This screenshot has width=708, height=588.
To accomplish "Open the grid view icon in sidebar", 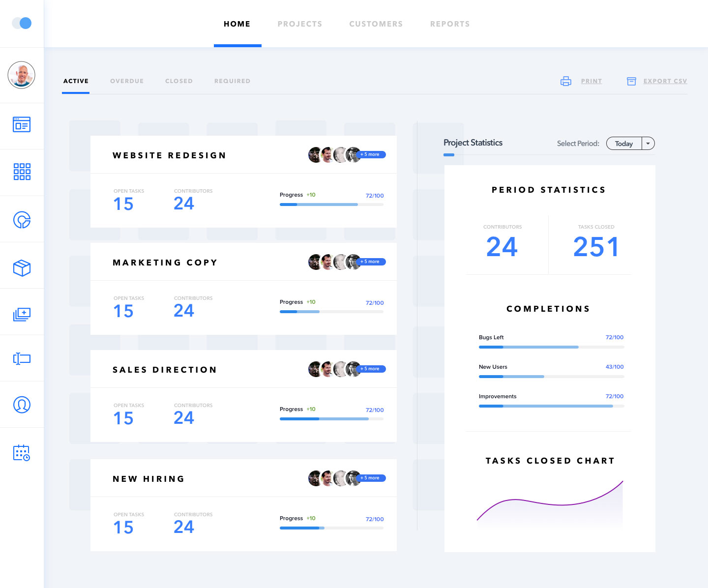I will [22, 172].
